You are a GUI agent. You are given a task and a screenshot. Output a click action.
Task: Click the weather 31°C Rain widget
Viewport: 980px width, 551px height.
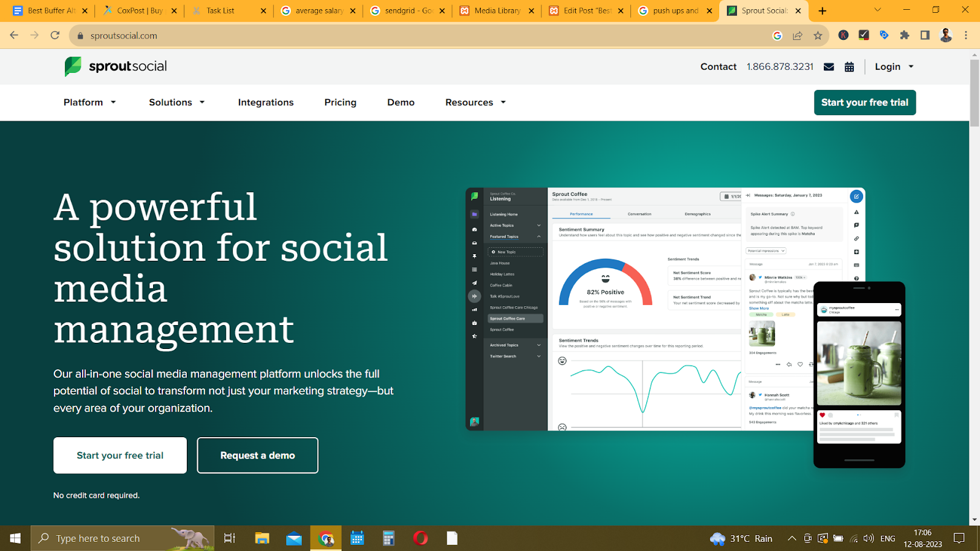coord(741,538)
